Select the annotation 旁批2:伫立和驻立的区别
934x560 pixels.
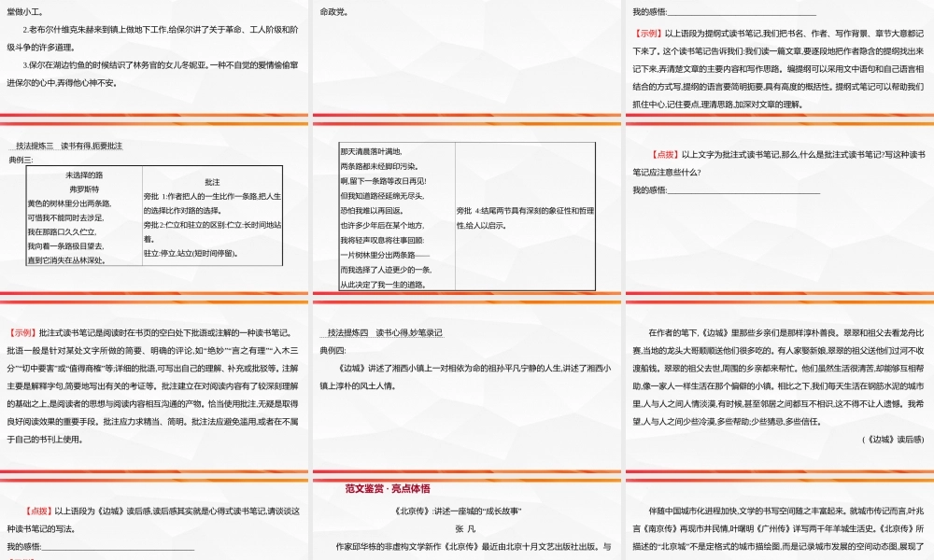pyautogui.click(x=212, y=232)
